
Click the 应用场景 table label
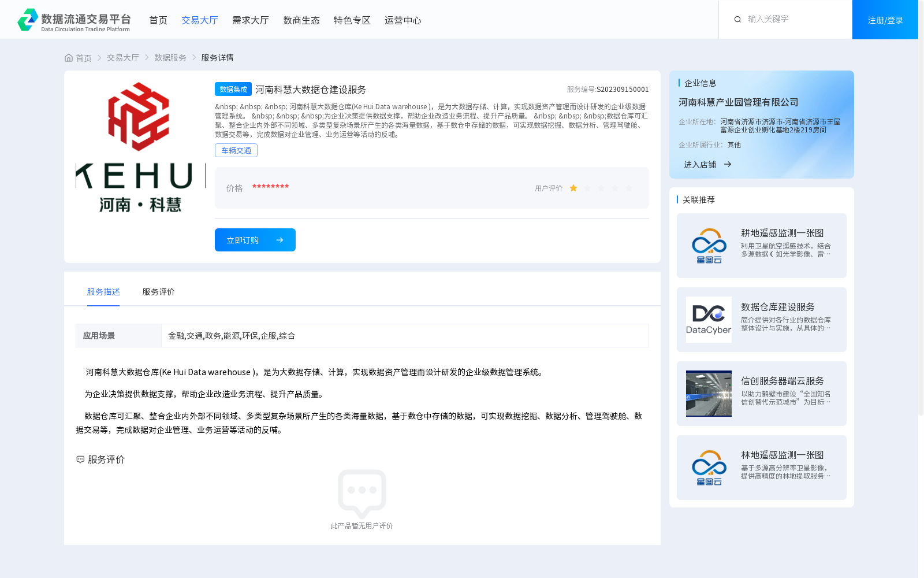click(x=99, y=336)
